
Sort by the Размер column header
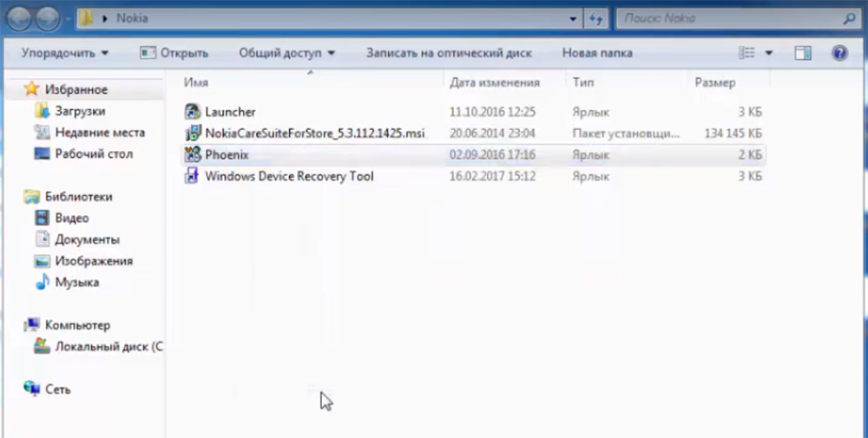[x=728, y=82]
